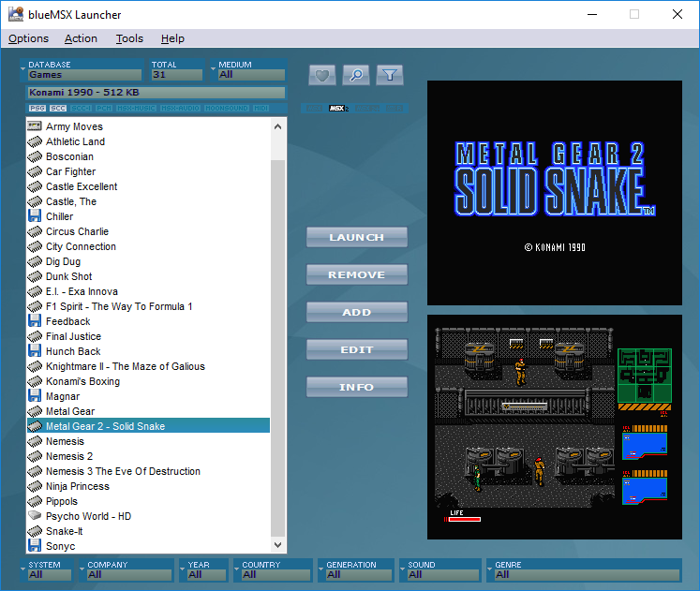Viewport: 700px width, 591px height.
Task: Click the LAUNCH button
Action: click(357, 237)
